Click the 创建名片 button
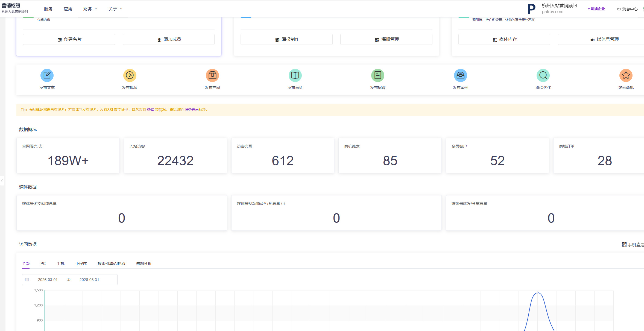The image size is (644, 331). pyautogui.click(x=69, y=39)
